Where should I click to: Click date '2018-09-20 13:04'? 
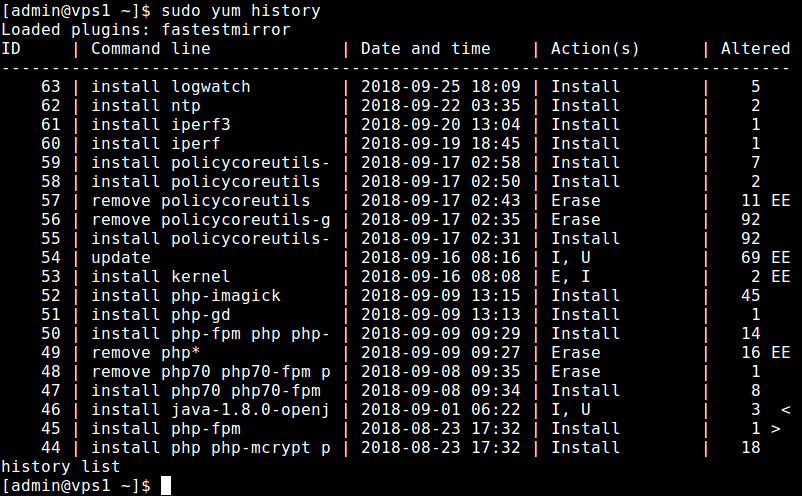(x=441, y=124)
